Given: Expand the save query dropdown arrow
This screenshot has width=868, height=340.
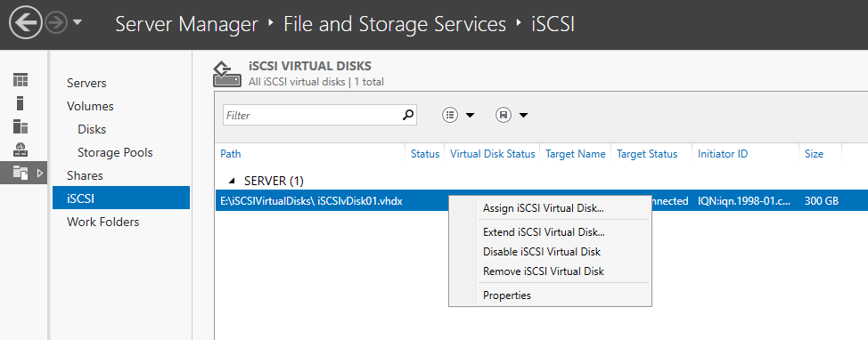Looking at the screenshot, I should (x=523, y=116).
